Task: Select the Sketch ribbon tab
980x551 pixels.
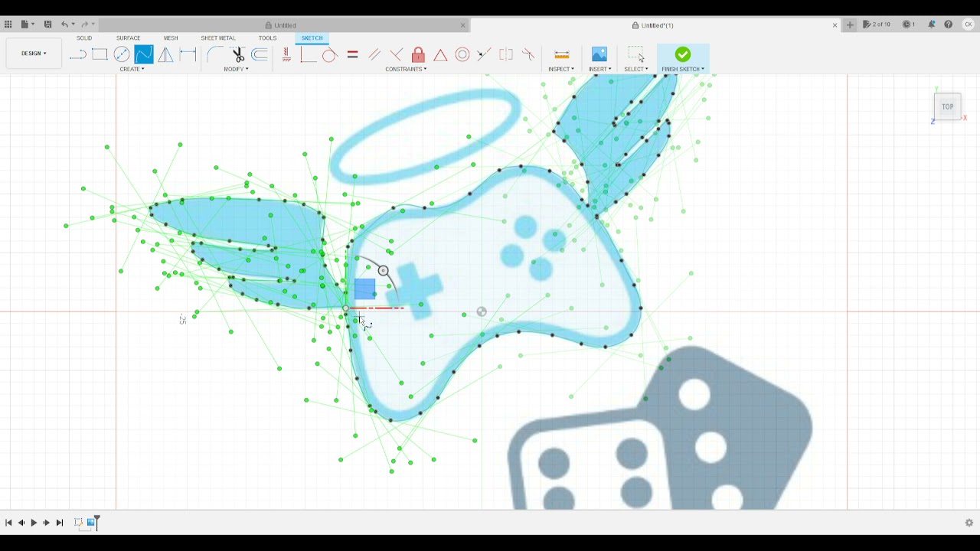Action: (312, 37)
